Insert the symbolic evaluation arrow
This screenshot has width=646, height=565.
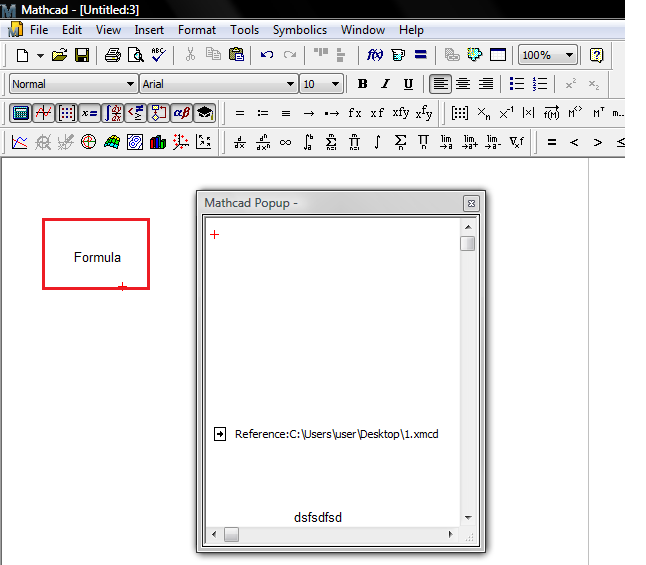pos(309,113)
